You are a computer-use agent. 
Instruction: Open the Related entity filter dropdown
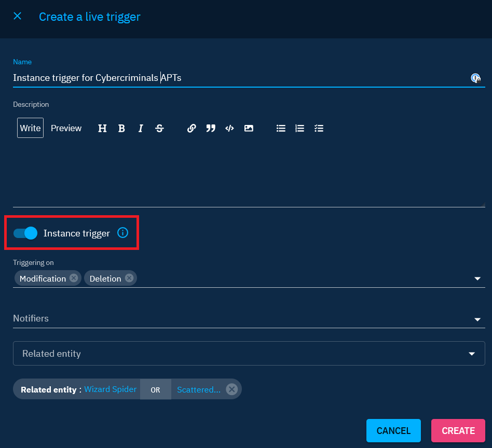click(x=471, y=354)
